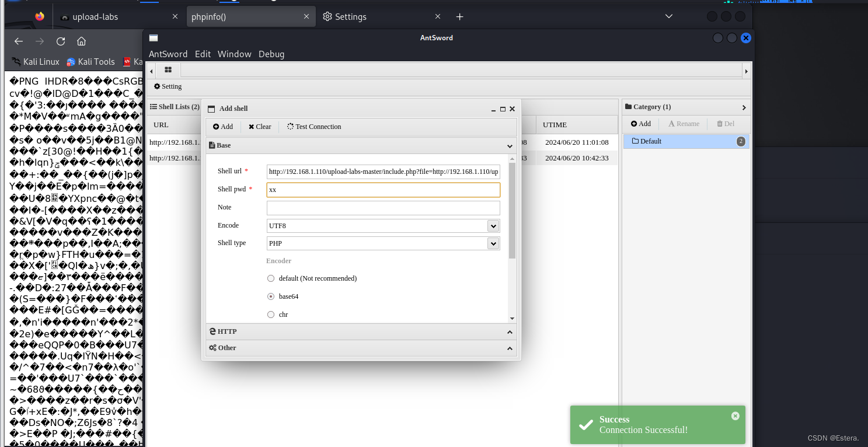Close the Add shell dialog
This screenshot has width=868, height=447.
point(512,109)
